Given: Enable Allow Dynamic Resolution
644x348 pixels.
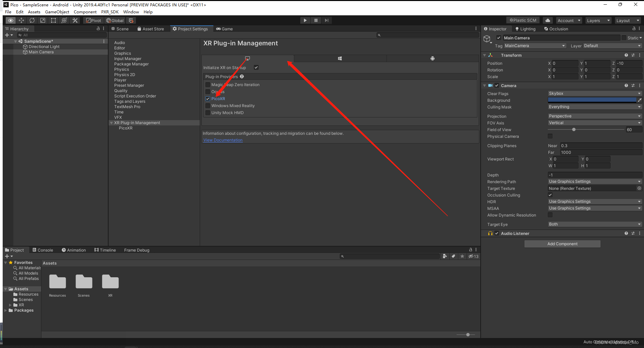Looking at the screenshot, I should [x=550, y=215].
